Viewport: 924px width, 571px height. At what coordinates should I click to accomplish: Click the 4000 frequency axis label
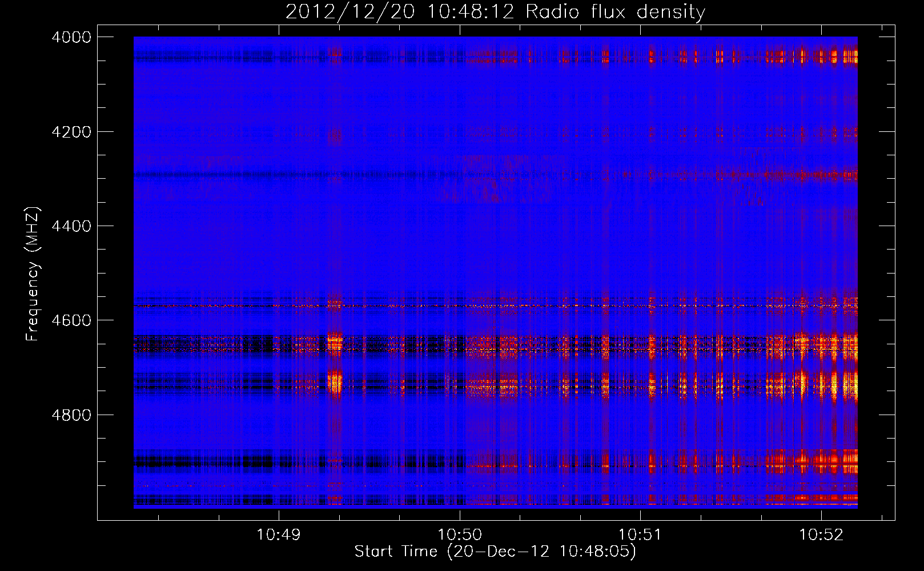(71, 37)
